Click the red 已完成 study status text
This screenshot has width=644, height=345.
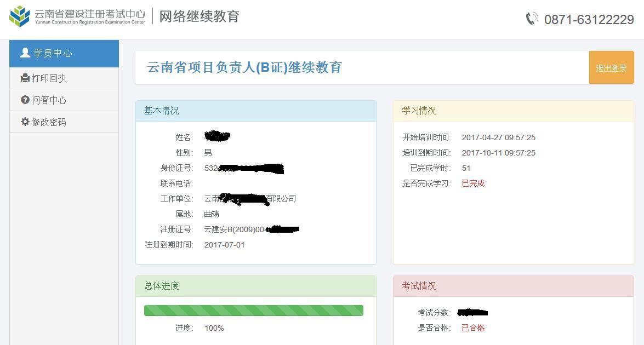473,183
